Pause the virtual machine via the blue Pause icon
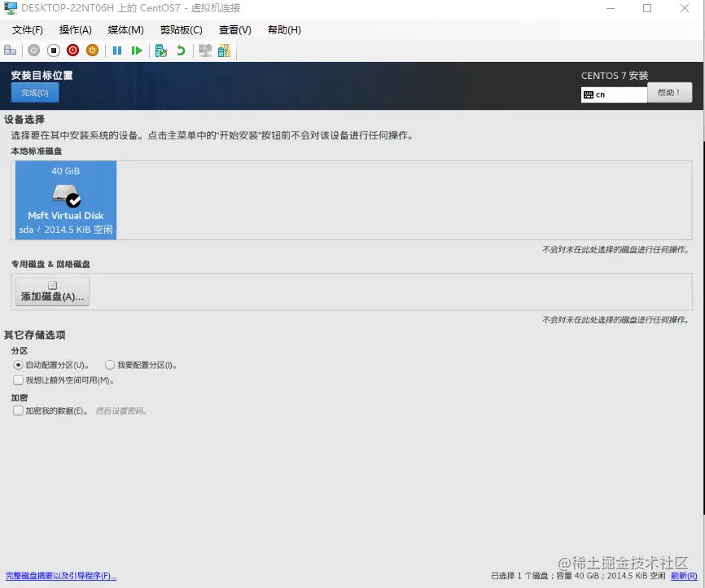The width and height of the screenshot is (705, 588). (116, 50)
